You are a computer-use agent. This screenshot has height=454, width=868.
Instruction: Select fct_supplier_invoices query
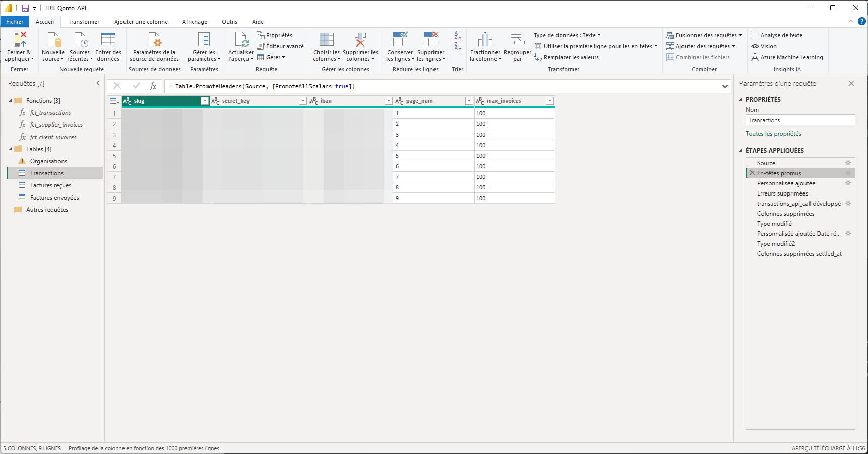(x=56, y=125)
